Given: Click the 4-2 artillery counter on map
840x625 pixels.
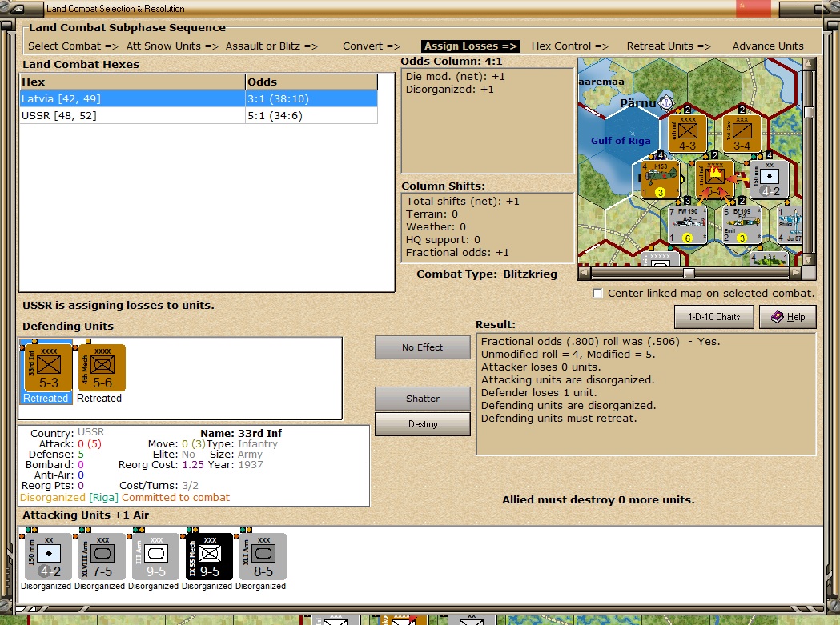Looking at the screenshot, I should 769,179.
